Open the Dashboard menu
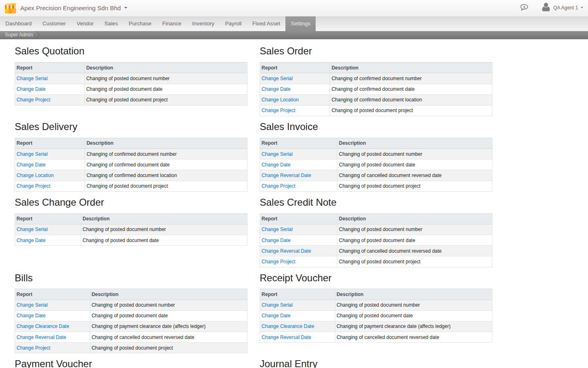The height and width of the screenshot is (368, 588). (19, 24)
